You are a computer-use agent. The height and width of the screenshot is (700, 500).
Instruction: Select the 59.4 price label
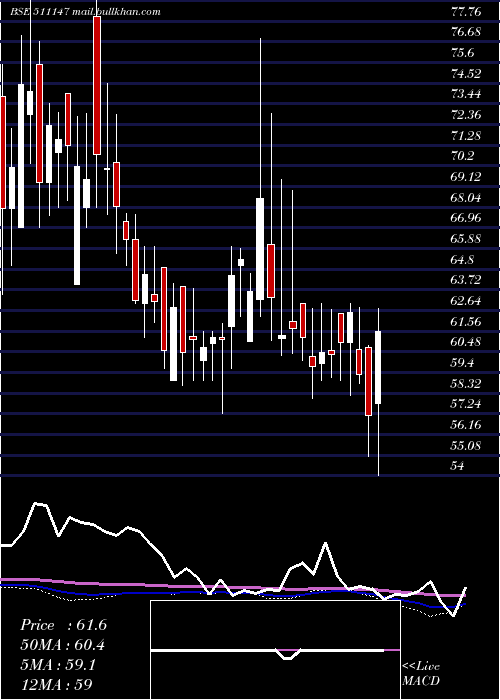(x=463, y=362)
